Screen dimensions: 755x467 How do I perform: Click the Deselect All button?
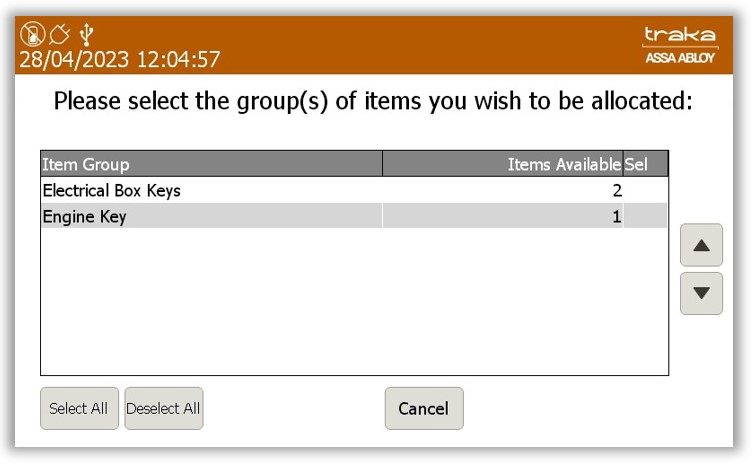(164, 408)
